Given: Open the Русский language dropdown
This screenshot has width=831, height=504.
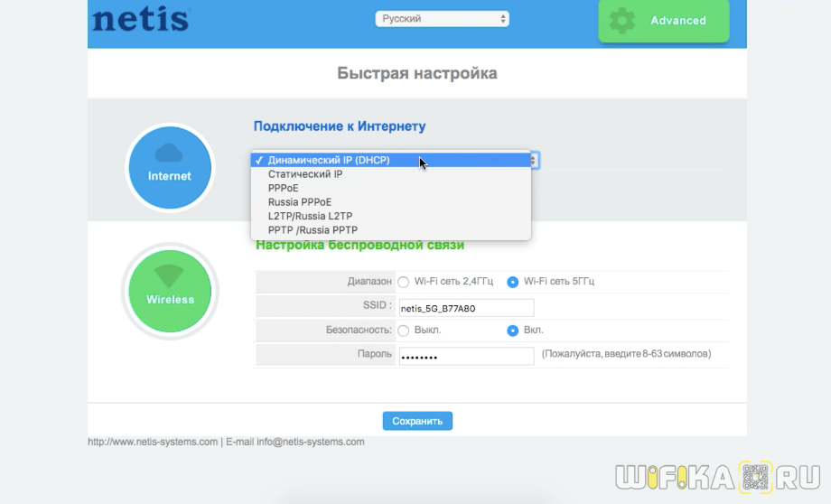Looking at the screenshot, I should tap(442, 19).
